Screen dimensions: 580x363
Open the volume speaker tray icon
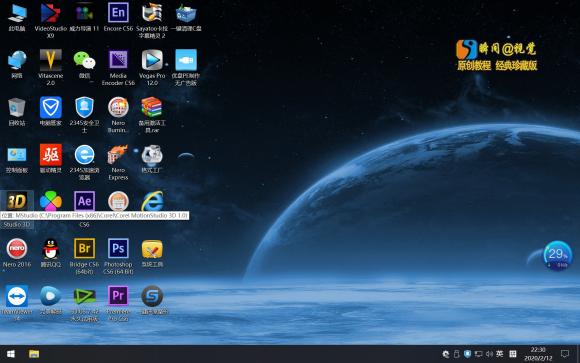point(489,354)
